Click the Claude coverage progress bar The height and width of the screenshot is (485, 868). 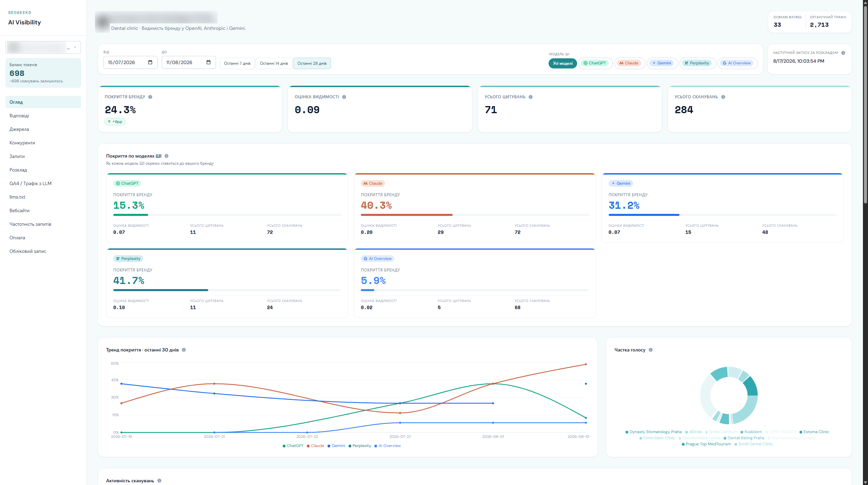(x=475, y=215)
